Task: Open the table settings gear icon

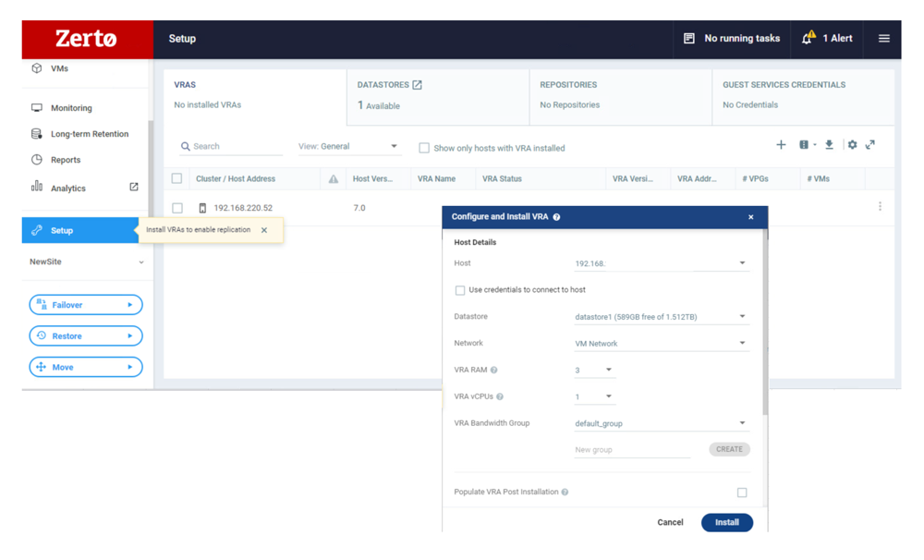Action: (x=852, y=145)
